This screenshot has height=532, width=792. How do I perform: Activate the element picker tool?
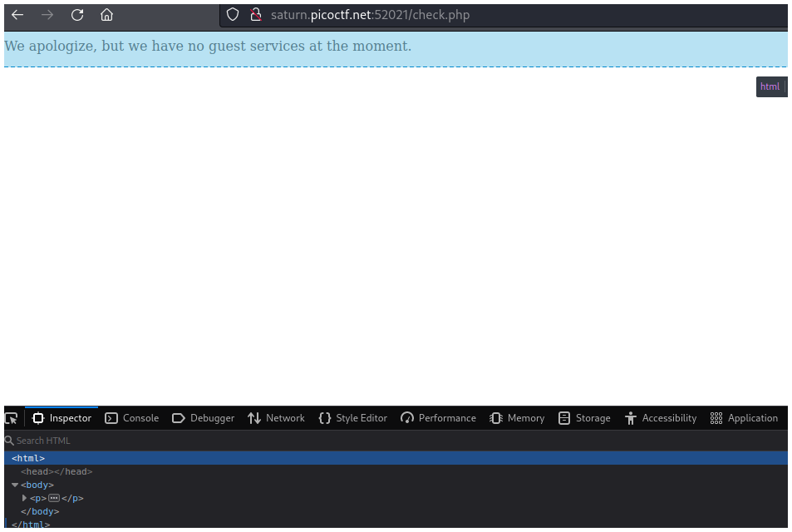[11, 418]
